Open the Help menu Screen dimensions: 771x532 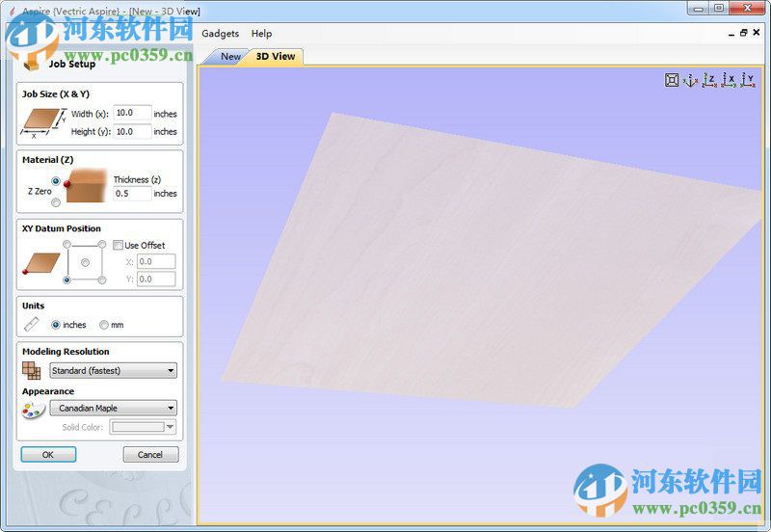pyautogui.click(x=261, y=34)
